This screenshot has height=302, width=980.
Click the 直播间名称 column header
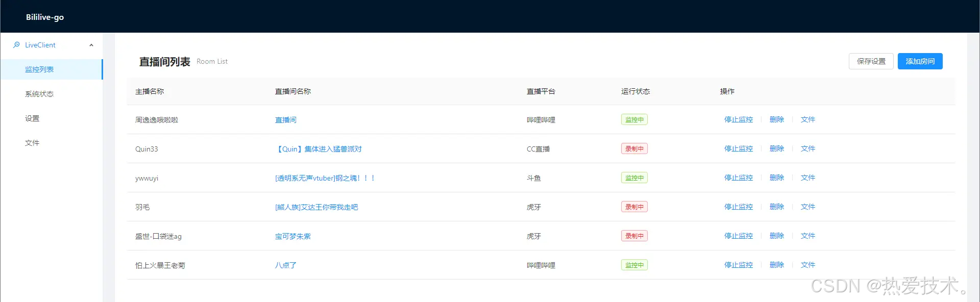click(x=293, y=91)
